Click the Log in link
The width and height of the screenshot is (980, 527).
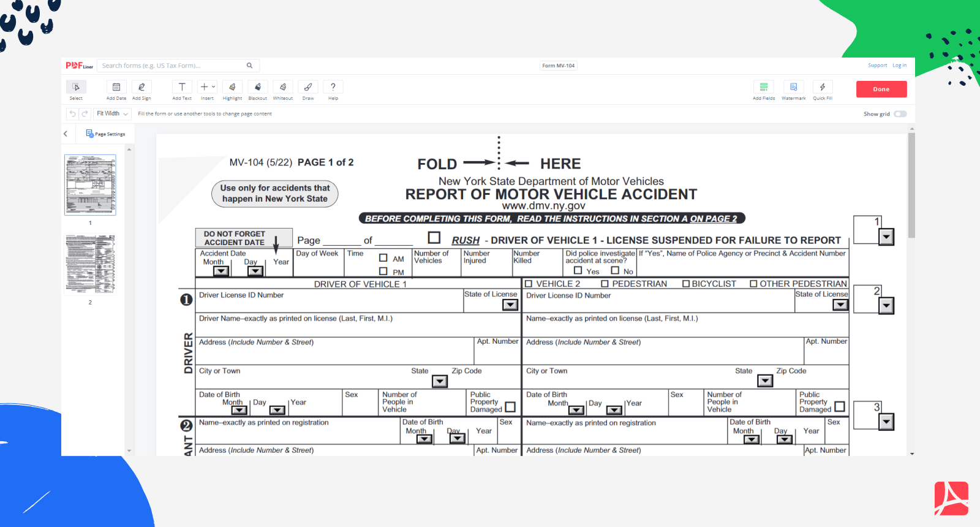[899, 66]
